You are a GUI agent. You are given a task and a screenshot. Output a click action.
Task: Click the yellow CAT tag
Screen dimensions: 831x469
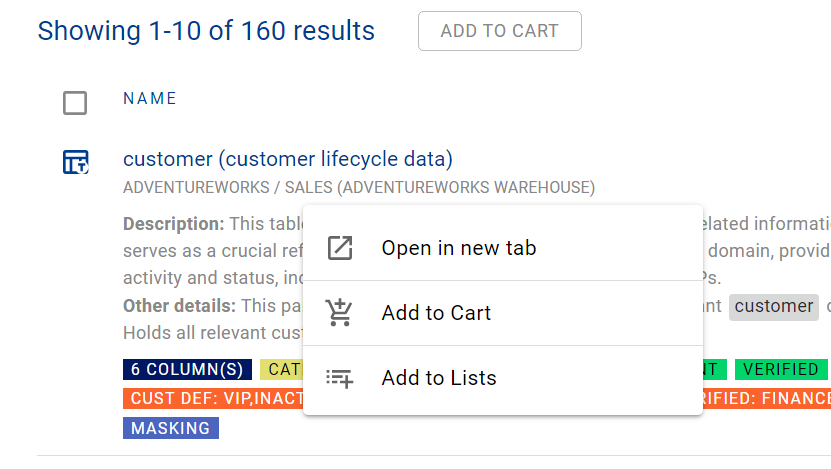click(x=281, y=369)
